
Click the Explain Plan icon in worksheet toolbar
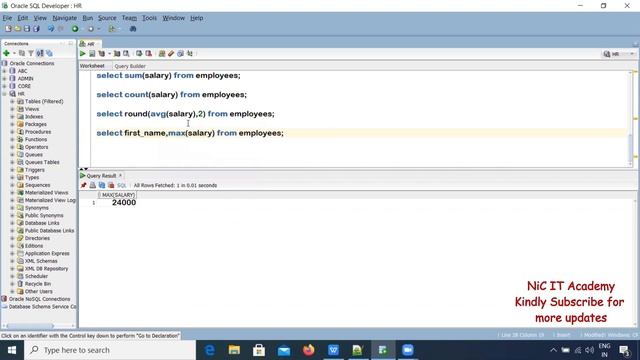coord(102,53)
